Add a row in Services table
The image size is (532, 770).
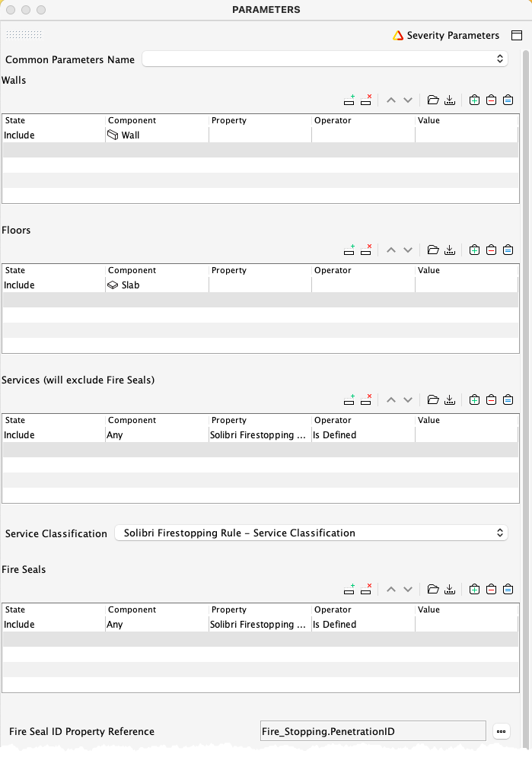pyautogui.click(x=349, y=399)
